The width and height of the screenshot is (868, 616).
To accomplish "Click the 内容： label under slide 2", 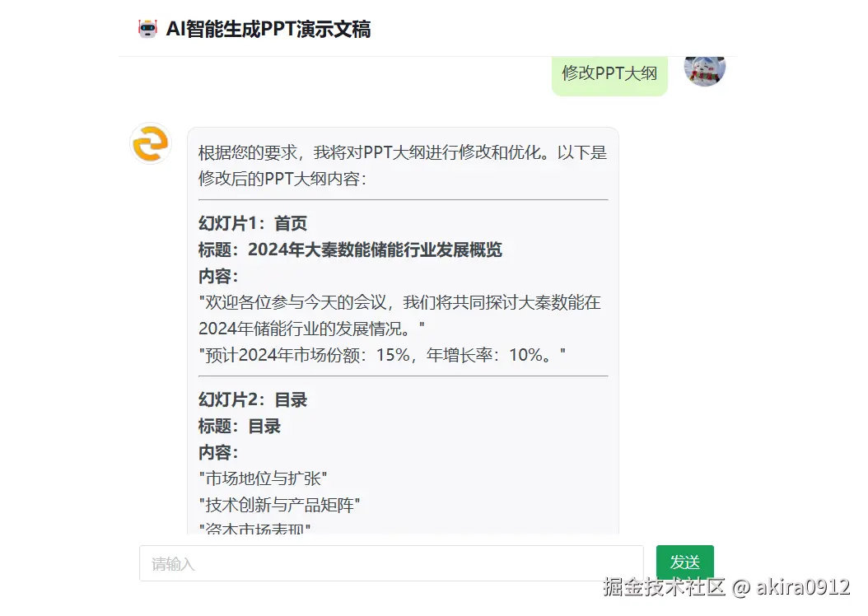I will coord(218,453).
